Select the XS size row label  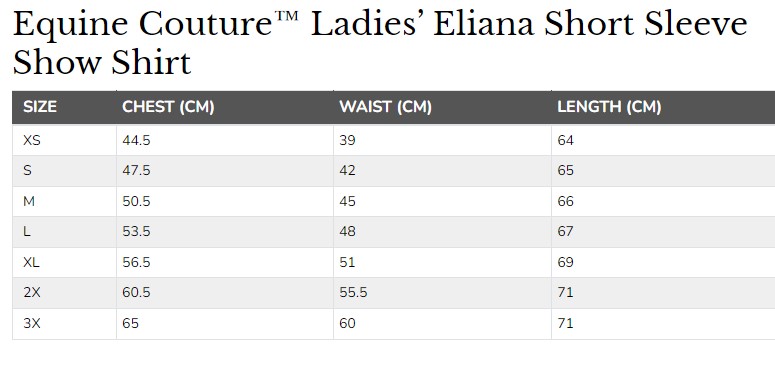click(32, 140)
